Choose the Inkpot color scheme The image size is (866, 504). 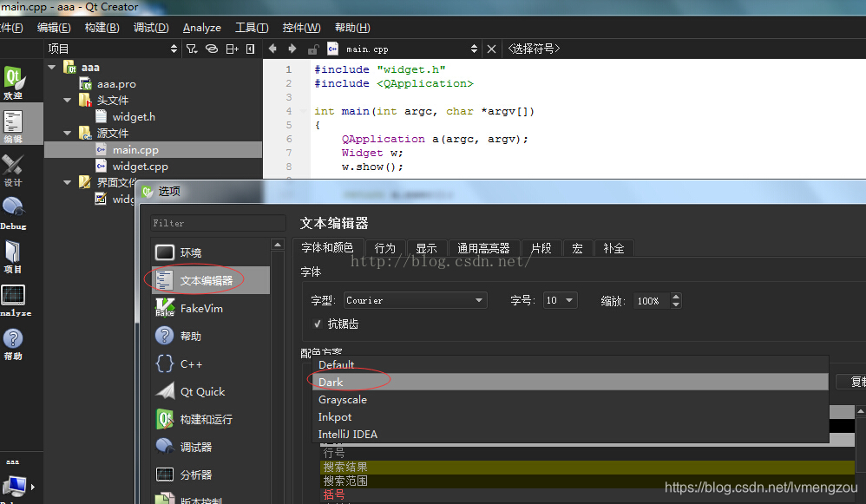(x=570, y=416)
